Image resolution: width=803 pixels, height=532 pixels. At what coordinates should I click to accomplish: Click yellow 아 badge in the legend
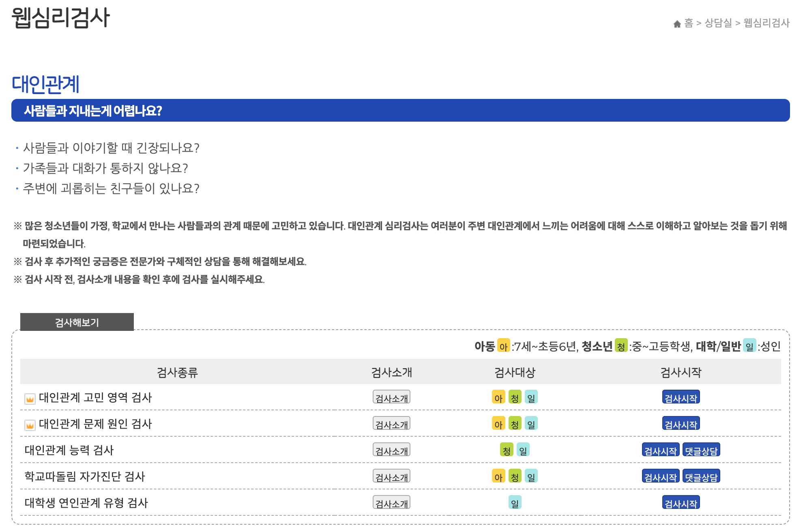[503, 346]
